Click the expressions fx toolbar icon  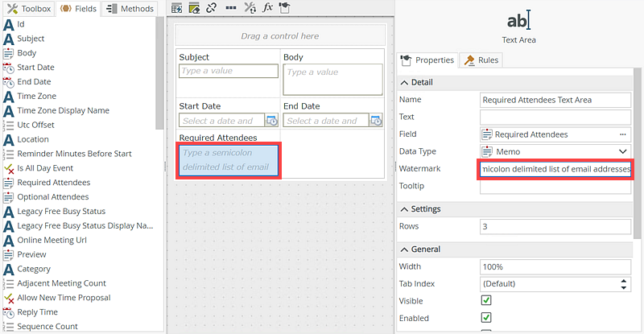(268, 8)
